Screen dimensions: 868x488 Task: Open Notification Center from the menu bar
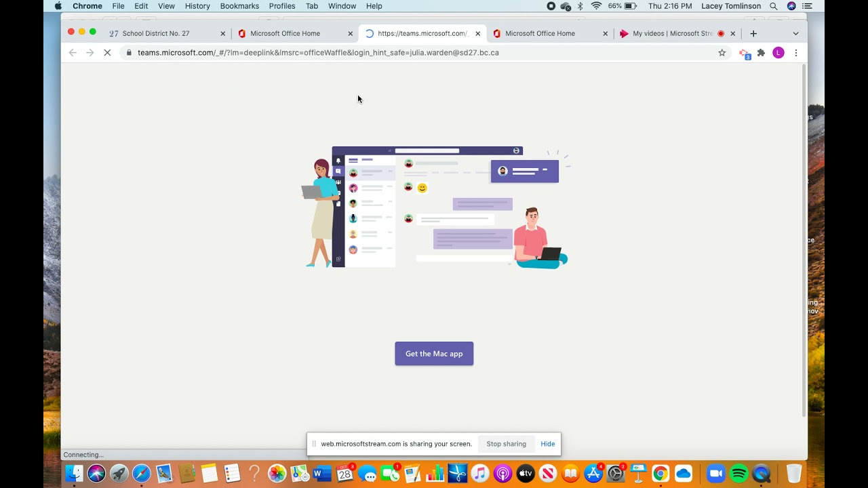click(x=808, y=6)
